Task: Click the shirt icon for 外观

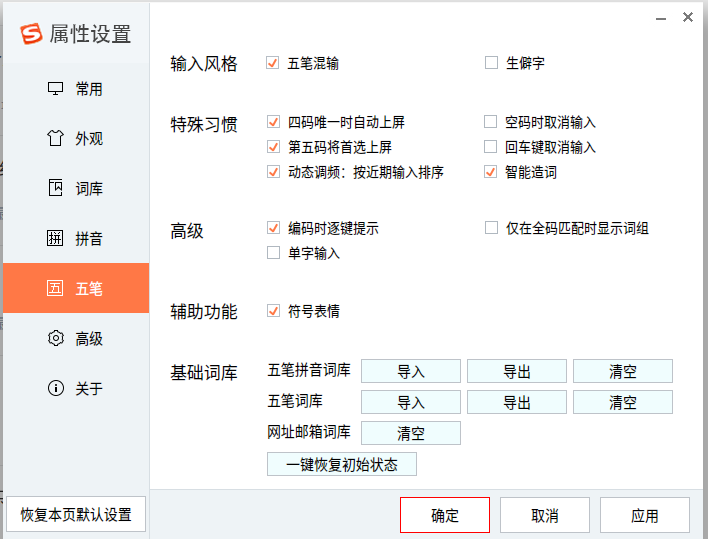Action: coord(56,138)
